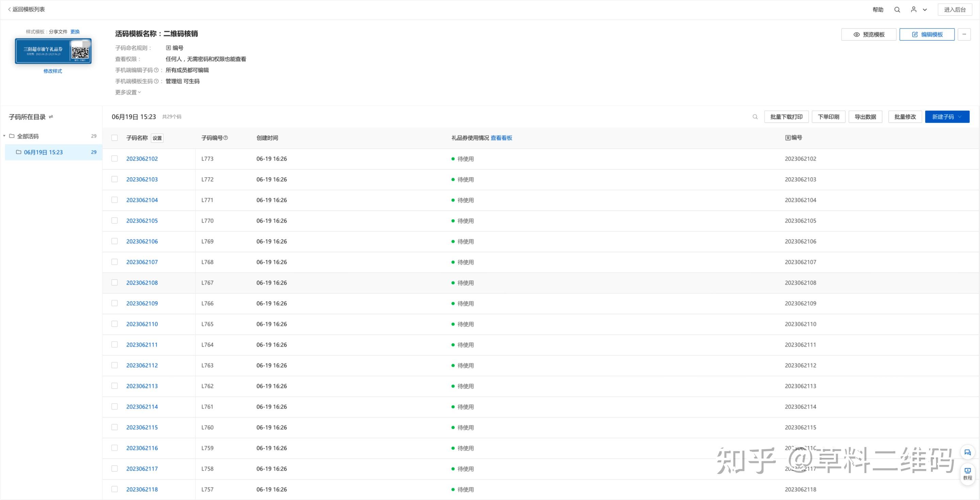
Task: Select checkbox for row 2023062108
Action: (x=115, y=283)
